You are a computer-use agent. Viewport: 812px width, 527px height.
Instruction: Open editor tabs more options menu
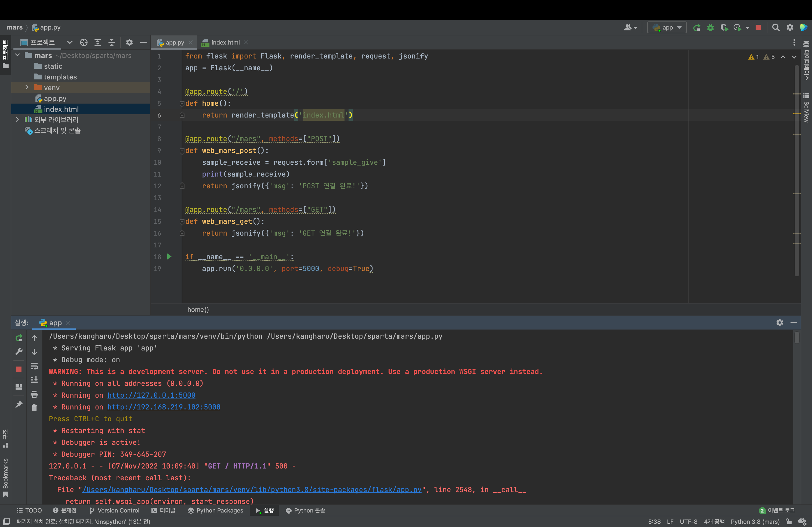tap(794, 42)
